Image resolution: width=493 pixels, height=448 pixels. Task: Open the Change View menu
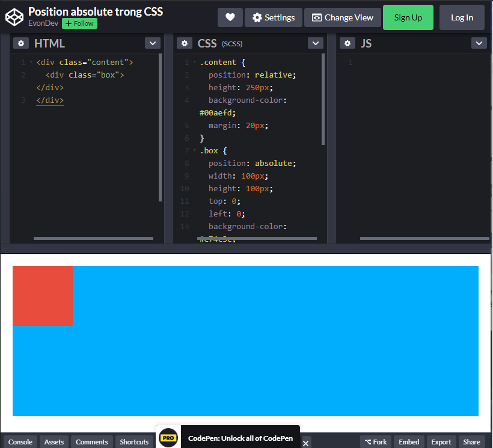pos(343,17)
